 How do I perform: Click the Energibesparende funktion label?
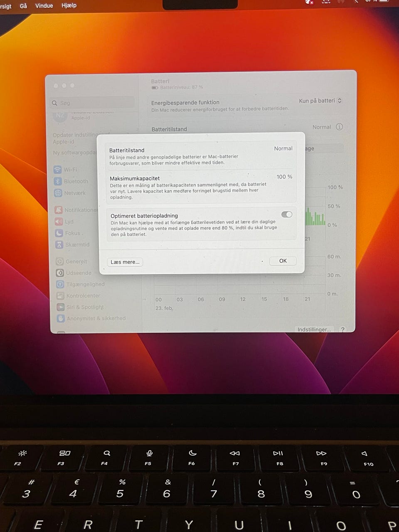[185, 102]
